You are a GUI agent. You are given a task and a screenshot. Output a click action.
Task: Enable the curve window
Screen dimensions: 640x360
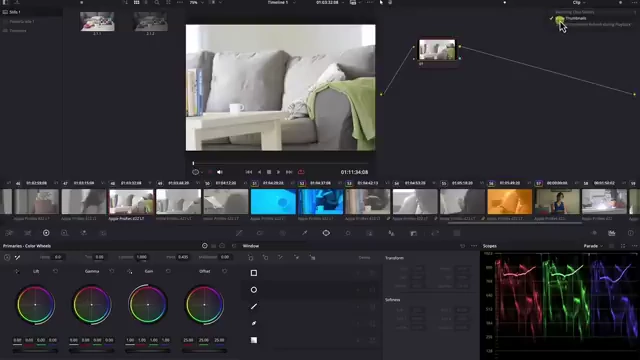pyautogui.click(x=254, y=323)
